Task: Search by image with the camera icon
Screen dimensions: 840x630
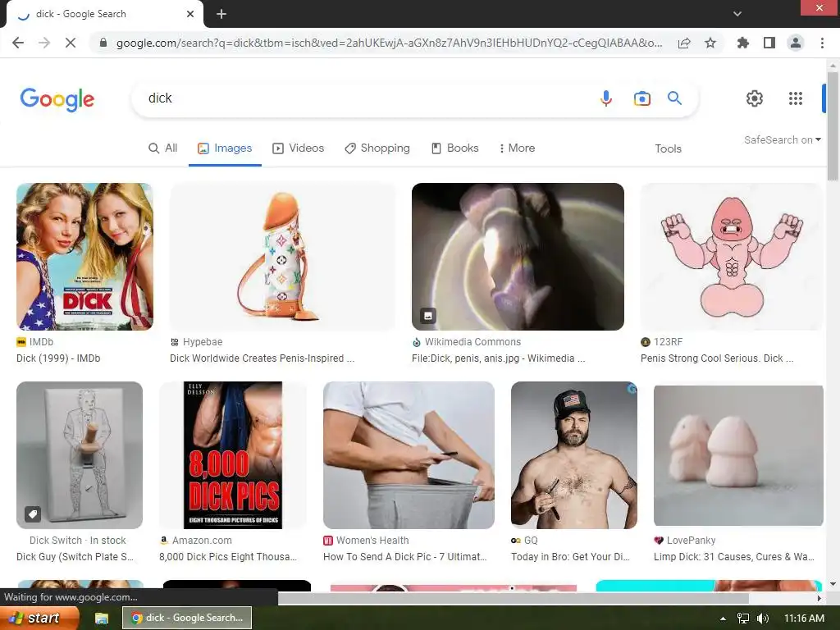Action: pos(641,98)
